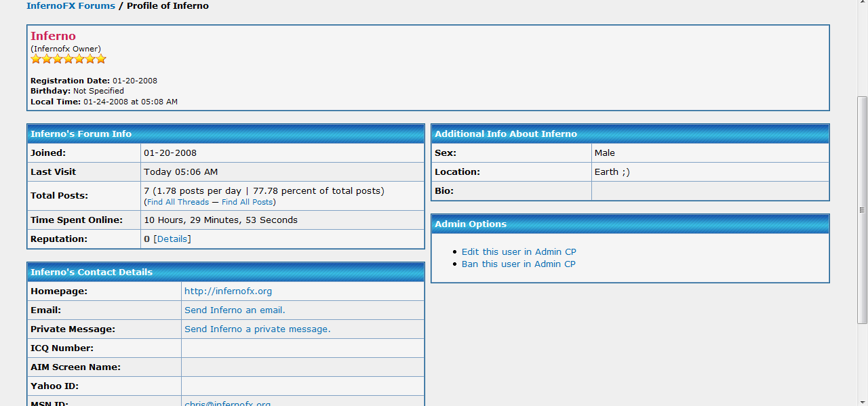868x406 pixels.
Task: Click the Inferno's Contact Details header
Action: pyautogui.click(x=226, y=272)
